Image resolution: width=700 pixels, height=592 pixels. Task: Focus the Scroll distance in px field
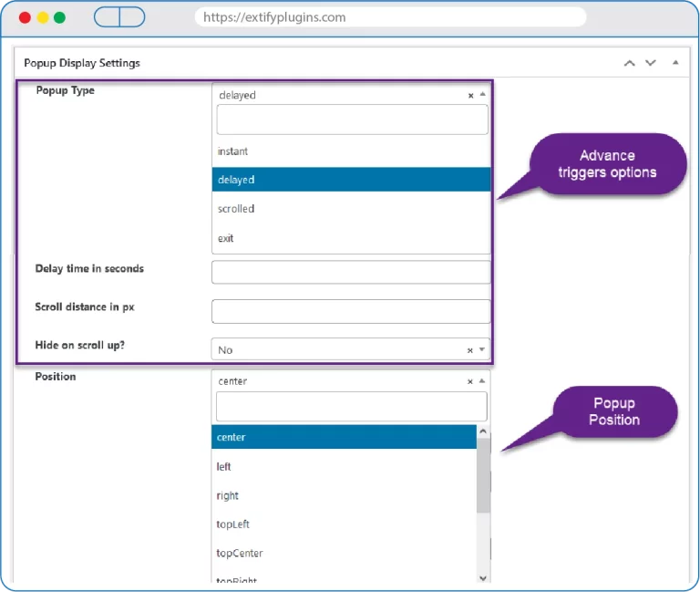tap(351, 311)
